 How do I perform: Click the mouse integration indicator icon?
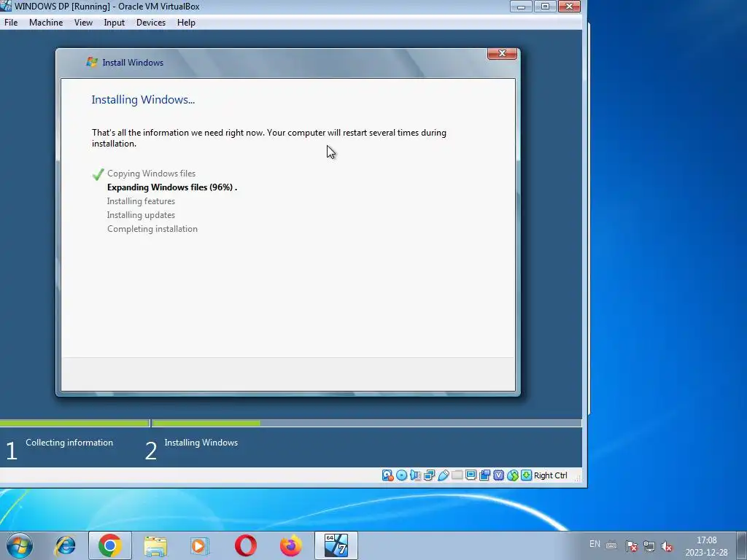tap(513, 475)
